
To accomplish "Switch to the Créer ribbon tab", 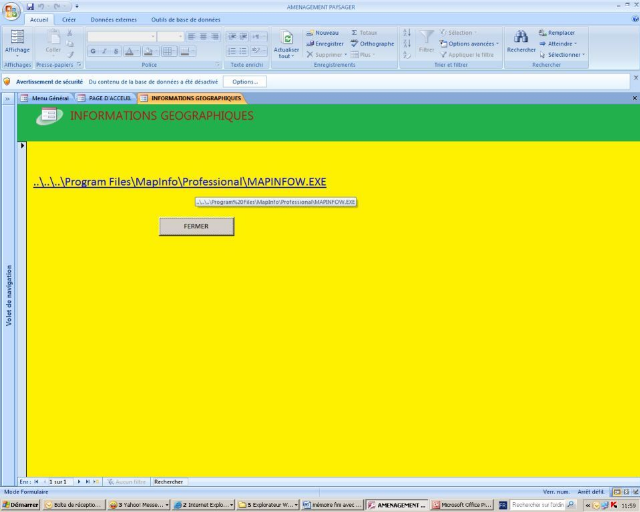I will 69,20.
